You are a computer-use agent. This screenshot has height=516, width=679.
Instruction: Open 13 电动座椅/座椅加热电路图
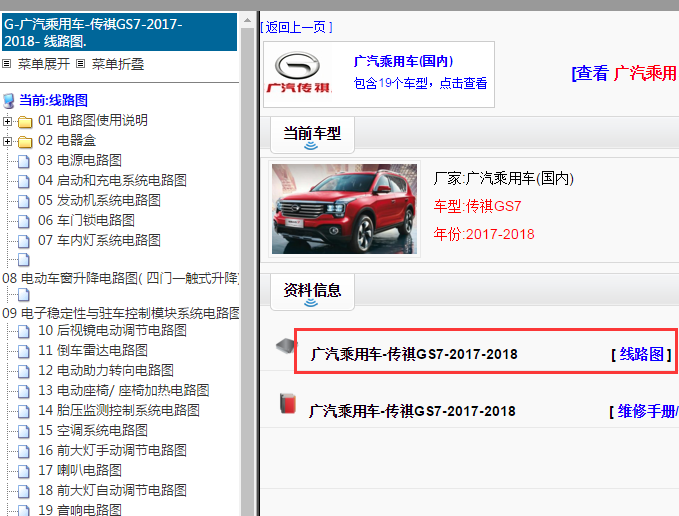[x=124, y=390]
